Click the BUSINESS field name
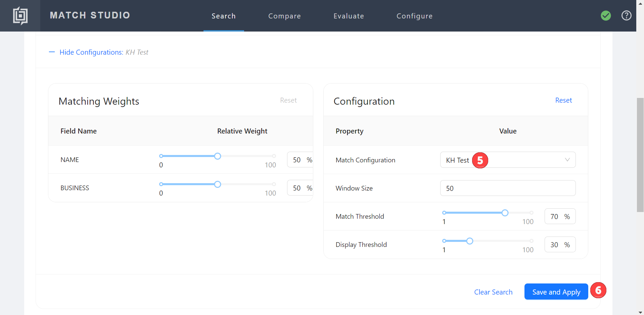Screen dimensions: 644x315 click(x=75, y=188)
